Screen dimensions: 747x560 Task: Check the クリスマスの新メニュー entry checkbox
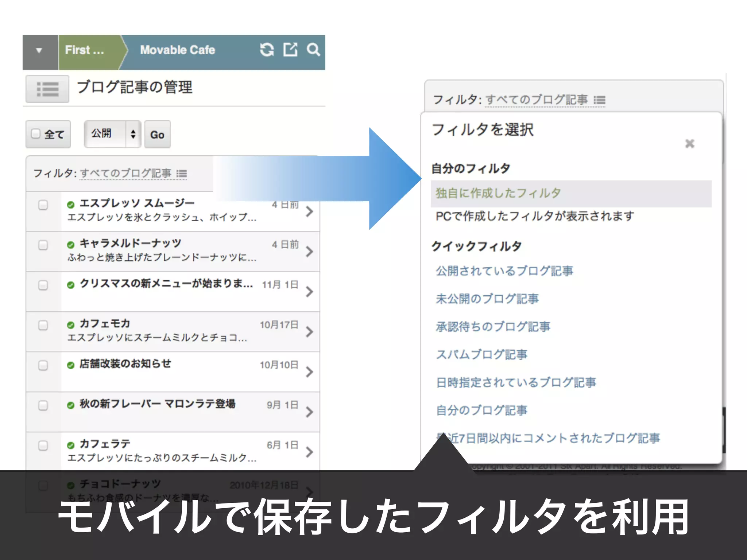[x=43, y=285]
